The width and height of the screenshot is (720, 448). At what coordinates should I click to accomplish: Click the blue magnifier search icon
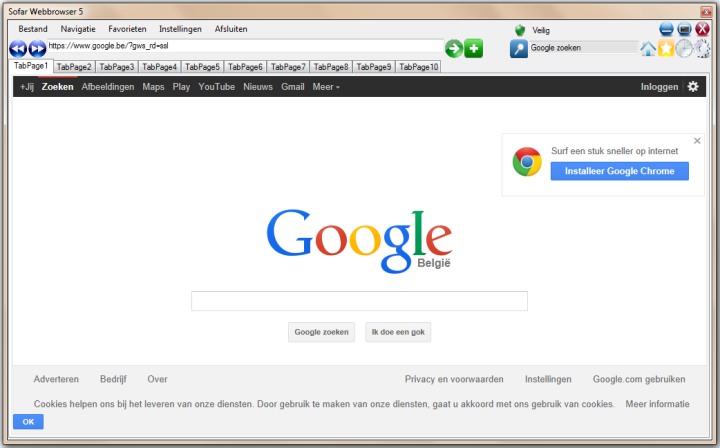[518, 48]
